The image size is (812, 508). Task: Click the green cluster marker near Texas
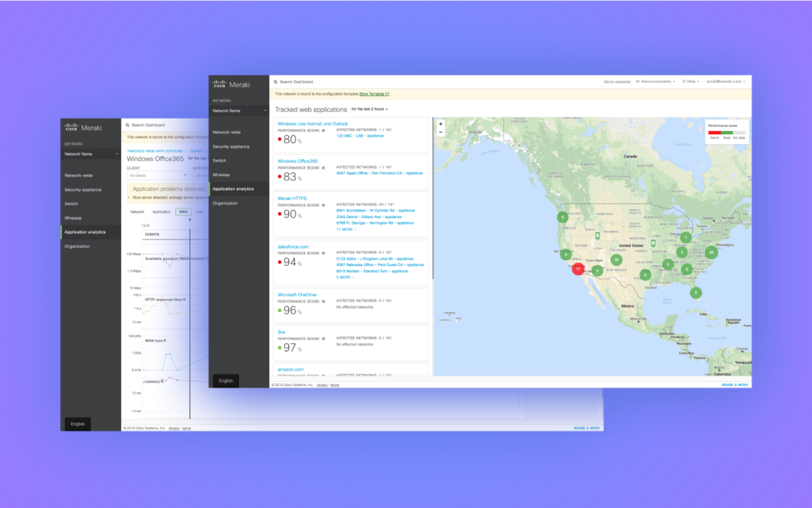[645, 275]
